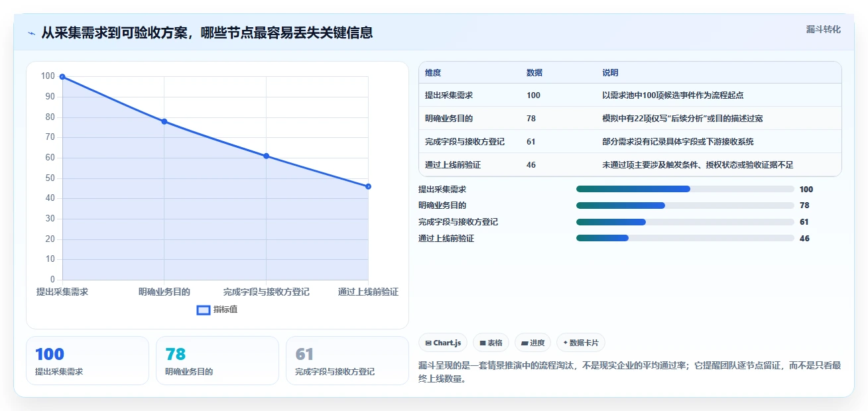Click the chart data point at value 78
This screenshot has width=868, height=411.
(164, 121)
